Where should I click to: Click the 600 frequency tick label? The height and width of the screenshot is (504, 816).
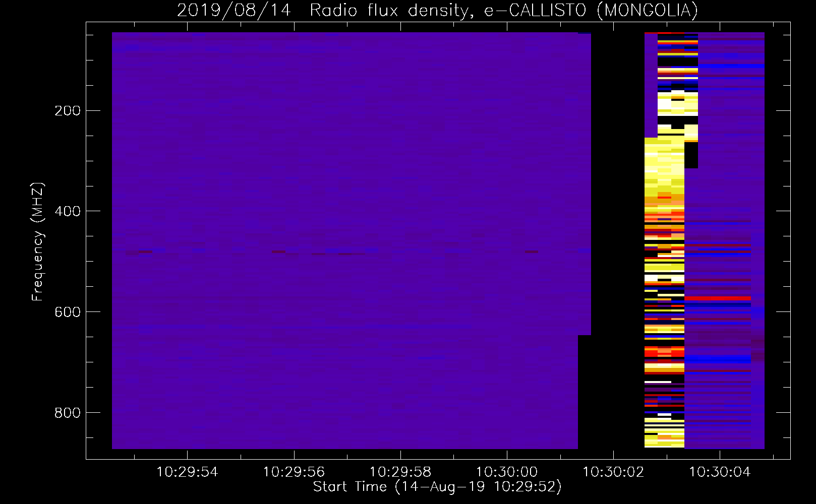tap(68, 312)
